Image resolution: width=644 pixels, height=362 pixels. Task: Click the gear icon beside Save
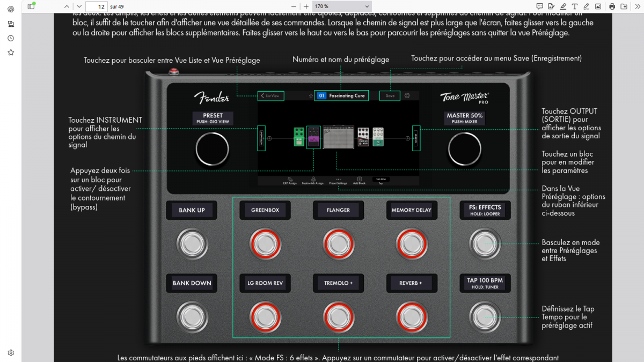tap(407, 96)
